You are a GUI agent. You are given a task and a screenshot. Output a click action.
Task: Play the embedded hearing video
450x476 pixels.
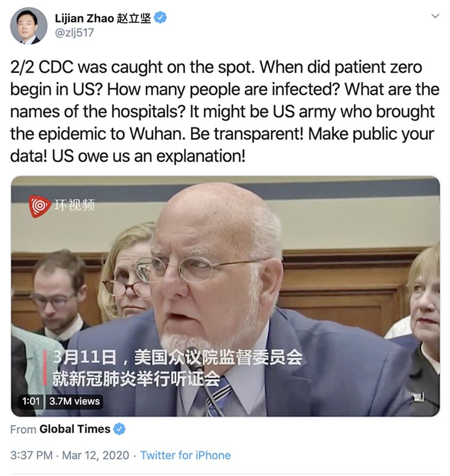225,296
